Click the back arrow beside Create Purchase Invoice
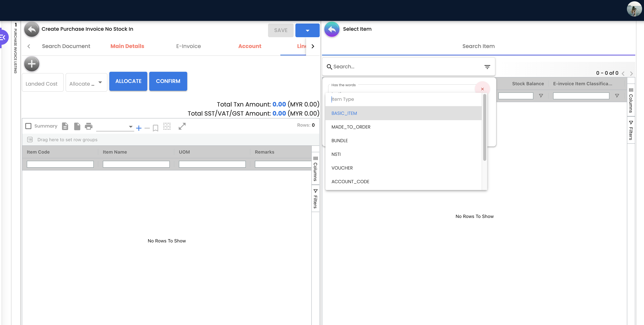Viewport: 644px width, 325px height. click(32, 29)
